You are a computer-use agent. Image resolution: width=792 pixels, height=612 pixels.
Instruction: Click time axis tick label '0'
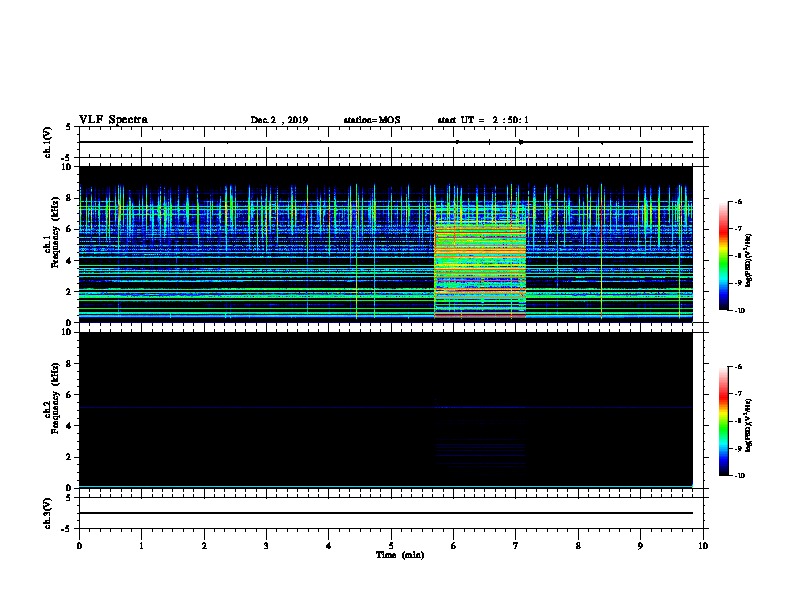[x=79, y=545]
